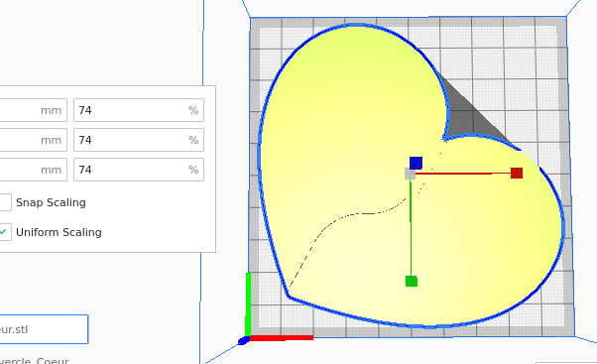Click the Snap Scaling label text

tap(51, 202)
